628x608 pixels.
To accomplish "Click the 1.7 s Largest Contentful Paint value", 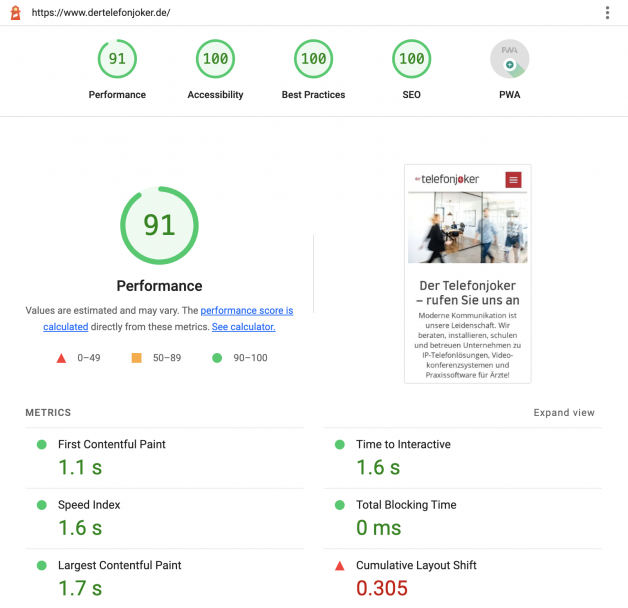I will tap(80, 588).
